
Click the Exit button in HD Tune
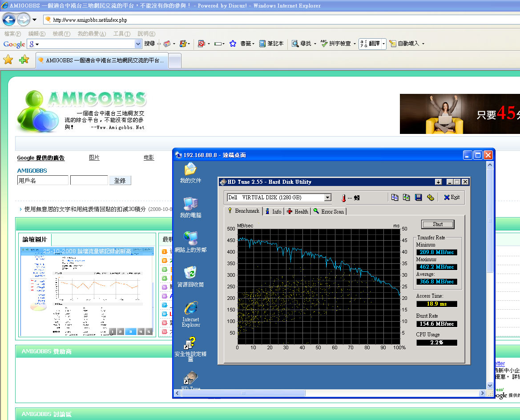point(451,197)
